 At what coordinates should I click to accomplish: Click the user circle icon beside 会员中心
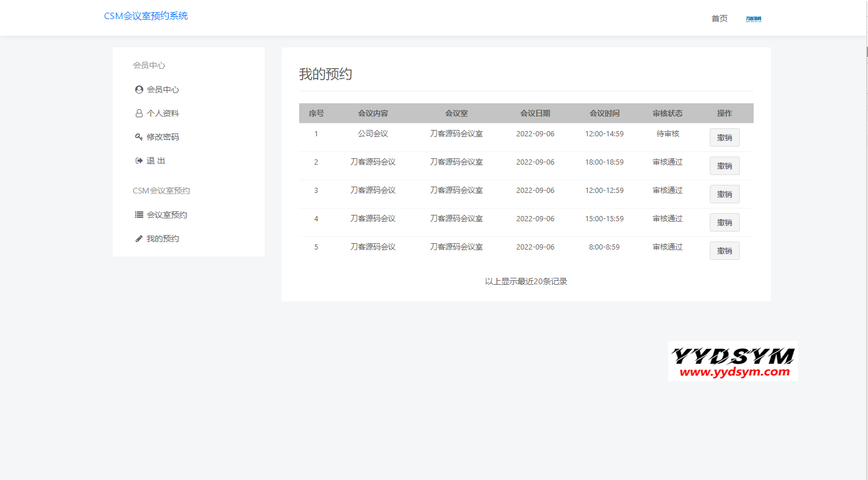(139, 90)
